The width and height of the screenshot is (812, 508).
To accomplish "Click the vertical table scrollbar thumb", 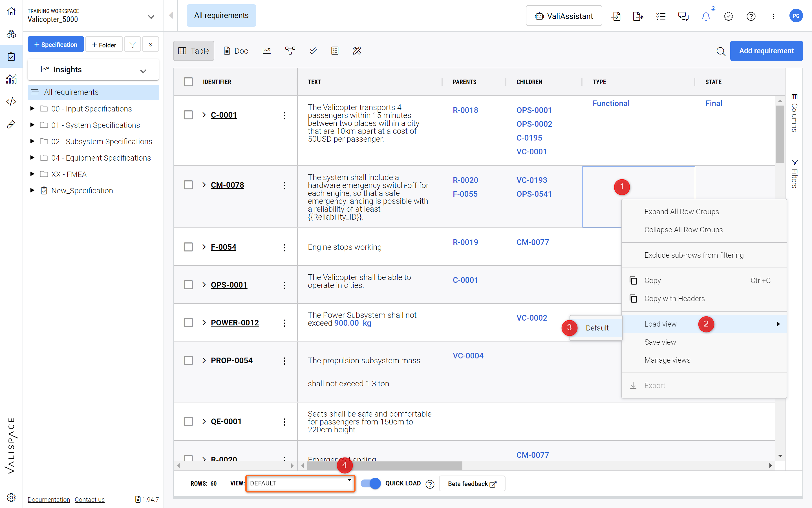I will coord(780,134).
